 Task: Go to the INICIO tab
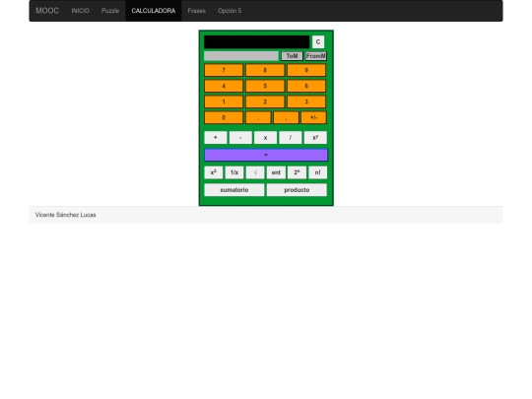pyautogui.click(x=81, y=11)
